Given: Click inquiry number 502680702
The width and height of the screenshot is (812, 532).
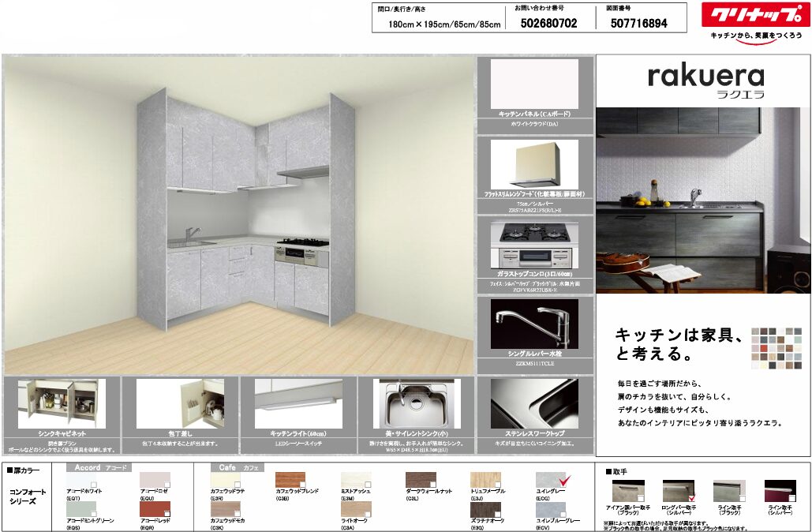Looking at the screenshot, I should (x=548, y=24).
